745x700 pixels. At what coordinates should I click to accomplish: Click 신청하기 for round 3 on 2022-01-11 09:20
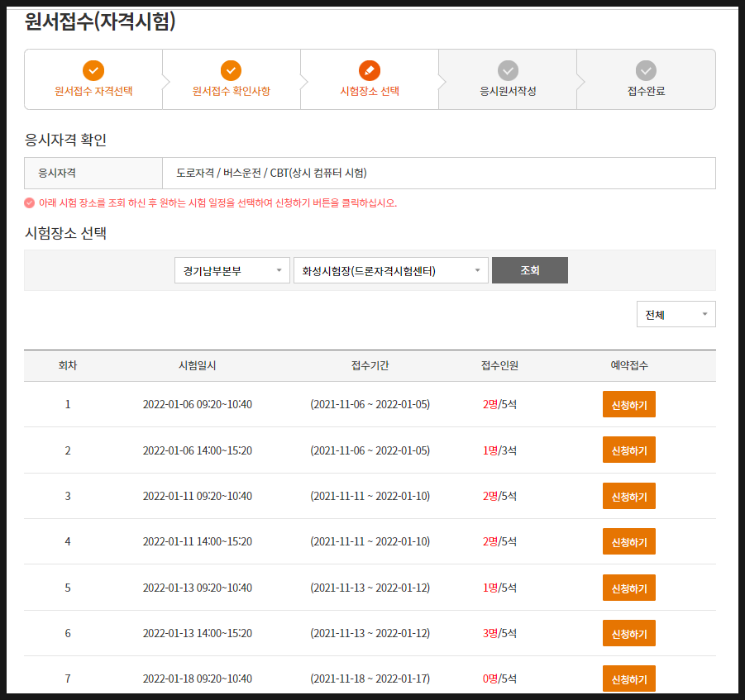(x=629, y=496)
